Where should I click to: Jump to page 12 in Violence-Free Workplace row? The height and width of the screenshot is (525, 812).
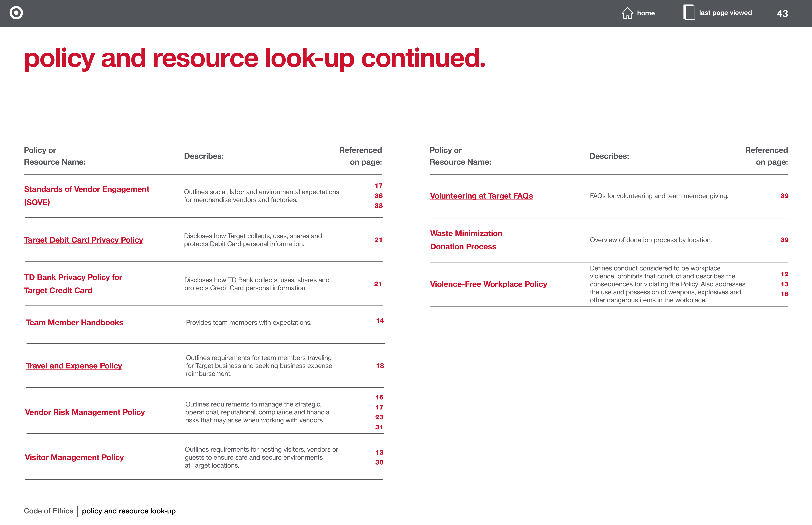click(785, 274)
